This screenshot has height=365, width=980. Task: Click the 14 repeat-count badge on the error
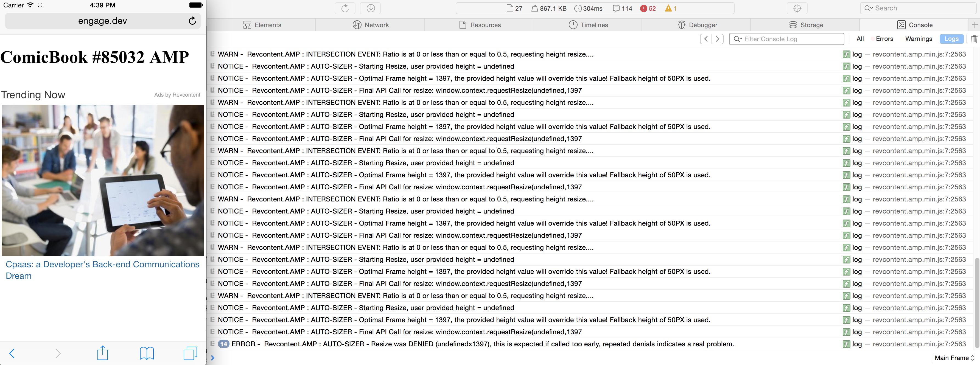pos(223,344)
